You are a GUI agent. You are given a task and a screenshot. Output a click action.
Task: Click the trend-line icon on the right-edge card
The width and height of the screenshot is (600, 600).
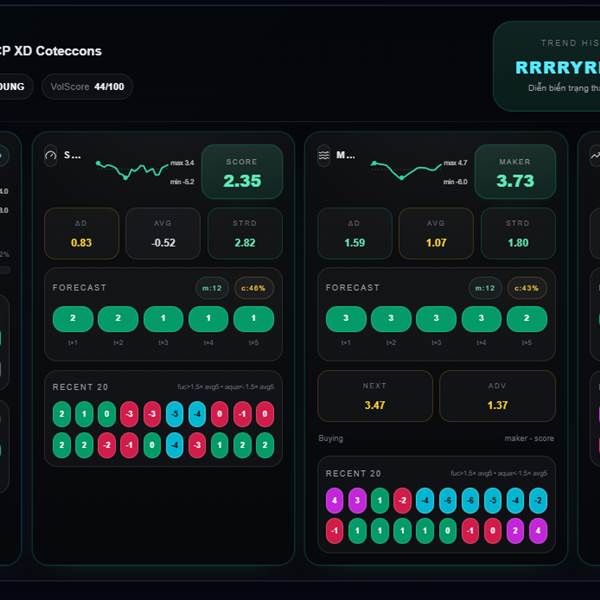[595, 155]
